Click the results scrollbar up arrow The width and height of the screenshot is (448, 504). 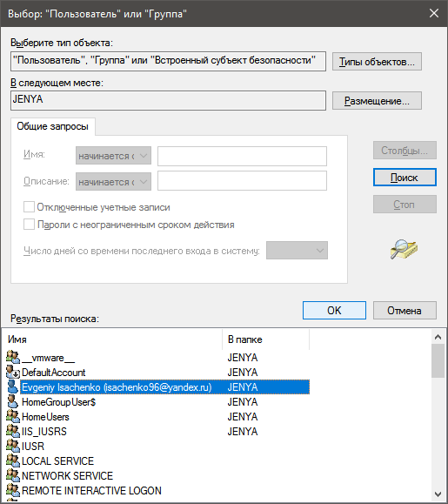click(438, 337)
